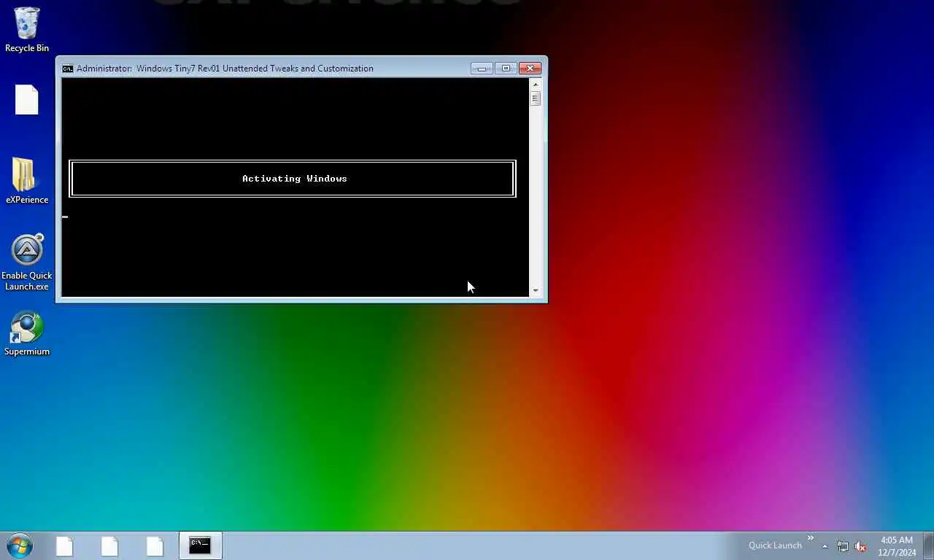Click the Quick Launch toolbar label
Viewport: 934px width, 560px height.
(775, 545)
